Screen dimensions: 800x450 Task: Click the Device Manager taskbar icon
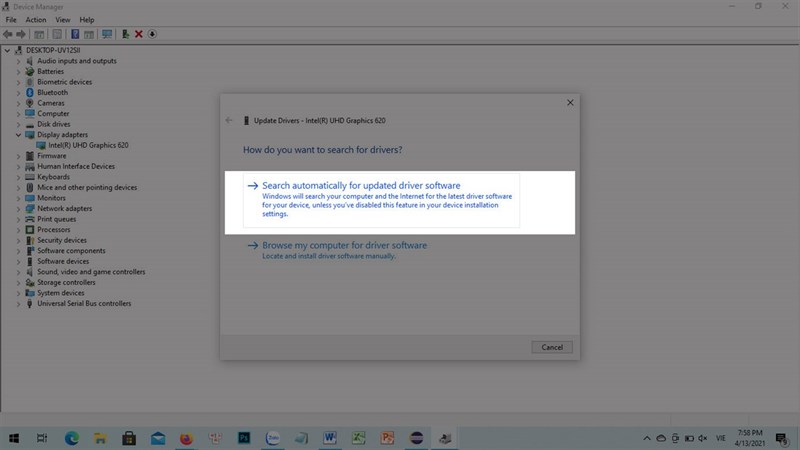click(x=445, y=438)
